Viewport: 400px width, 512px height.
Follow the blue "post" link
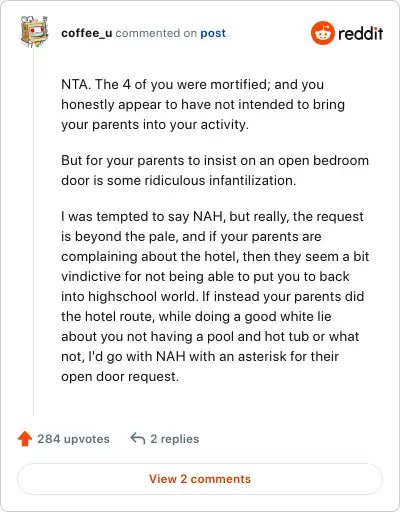coord(213,33)
